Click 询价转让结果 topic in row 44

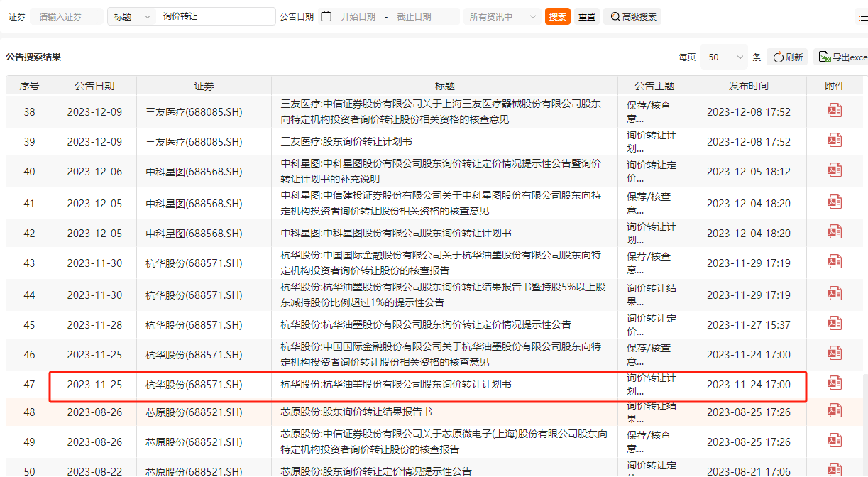[652, 295]
